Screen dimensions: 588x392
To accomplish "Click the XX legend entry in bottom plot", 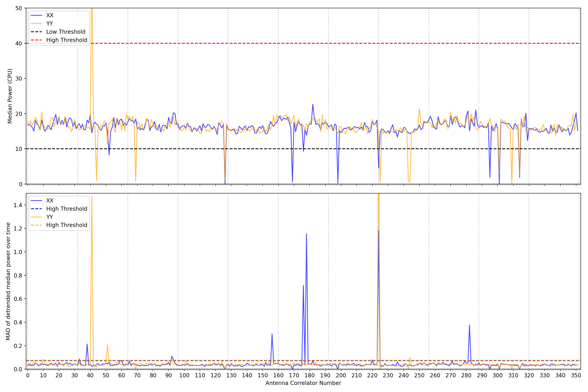I will [50, 201].
